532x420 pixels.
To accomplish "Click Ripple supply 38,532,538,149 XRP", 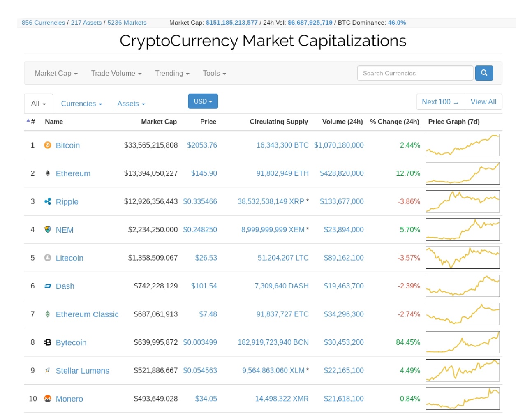I will tap(271, 201).
